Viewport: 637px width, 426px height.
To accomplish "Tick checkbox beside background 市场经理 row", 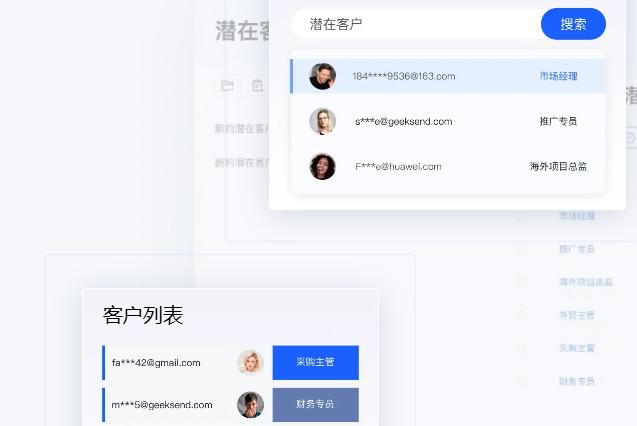I will (521, 216).
